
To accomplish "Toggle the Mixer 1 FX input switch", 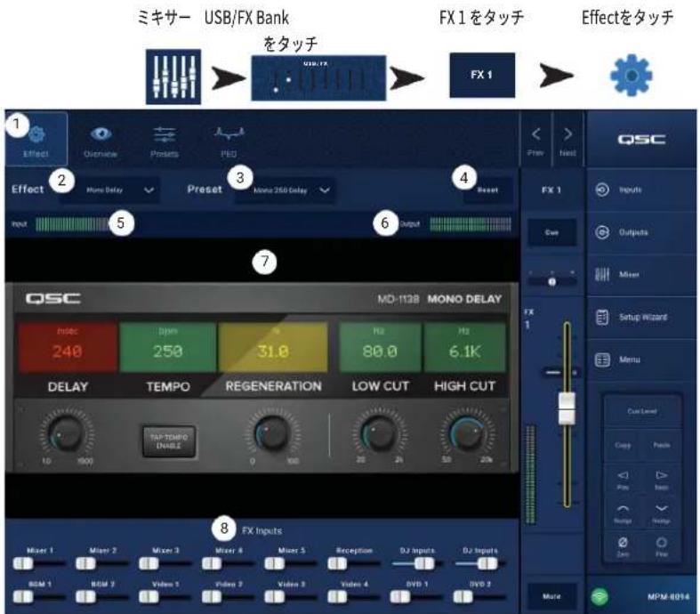I will [x=39, y=564].
